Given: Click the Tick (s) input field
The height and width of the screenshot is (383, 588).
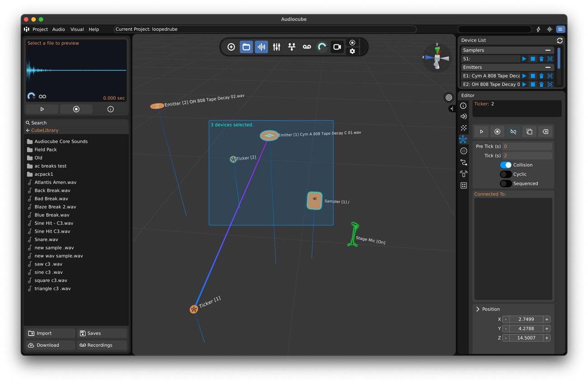Looking at the screenshot, I should 527,156.
